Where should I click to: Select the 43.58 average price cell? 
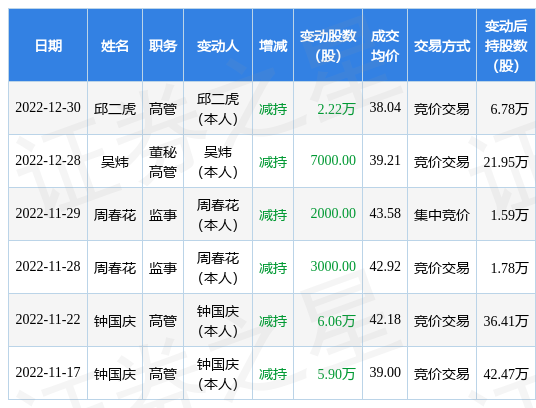(385, 214)
